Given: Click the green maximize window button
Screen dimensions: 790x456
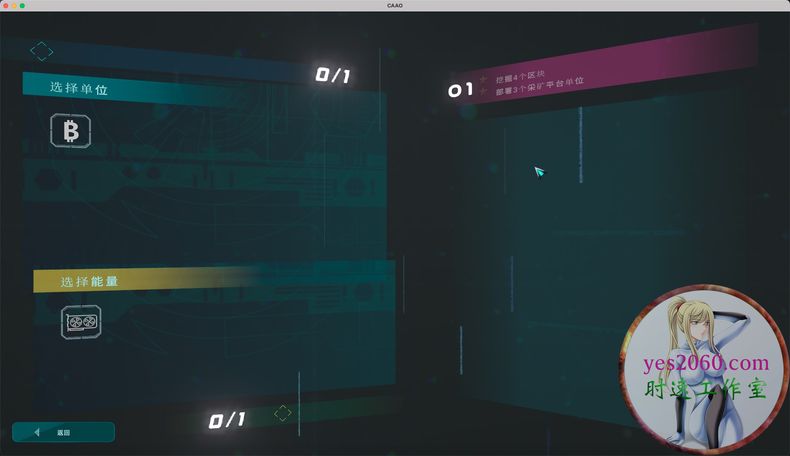Looking at the screenshot, I should pos(22,6).
